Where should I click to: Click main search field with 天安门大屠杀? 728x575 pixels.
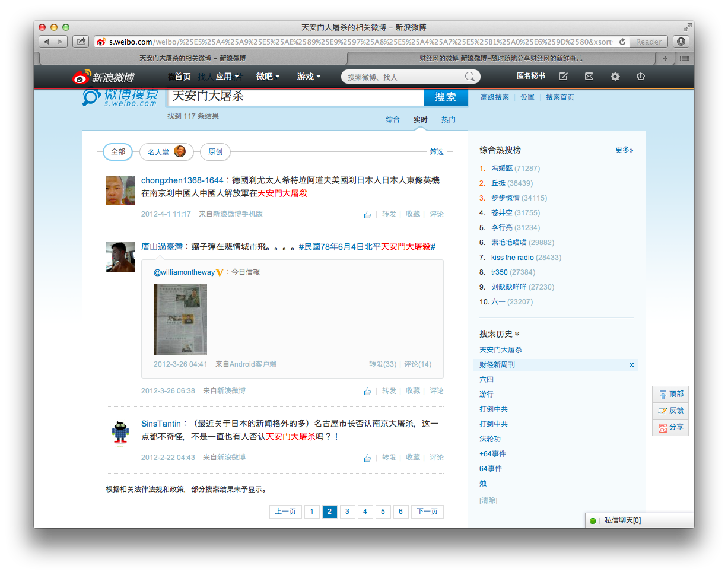[x=295, y=97]
